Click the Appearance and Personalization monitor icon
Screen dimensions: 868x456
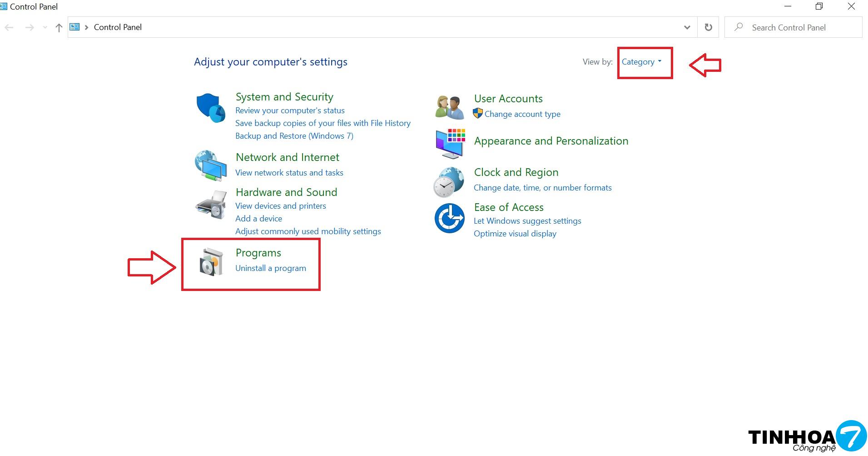point(450,143)
